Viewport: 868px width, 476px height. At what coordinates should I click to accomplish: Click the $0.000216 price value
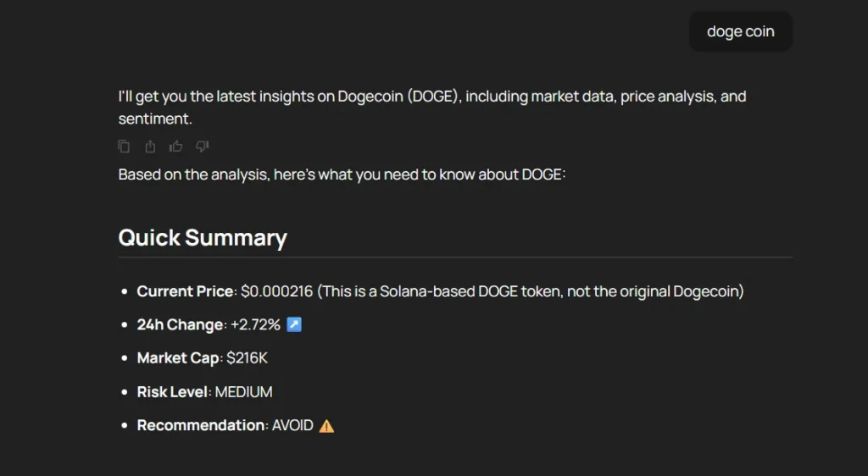coord(277,291)
